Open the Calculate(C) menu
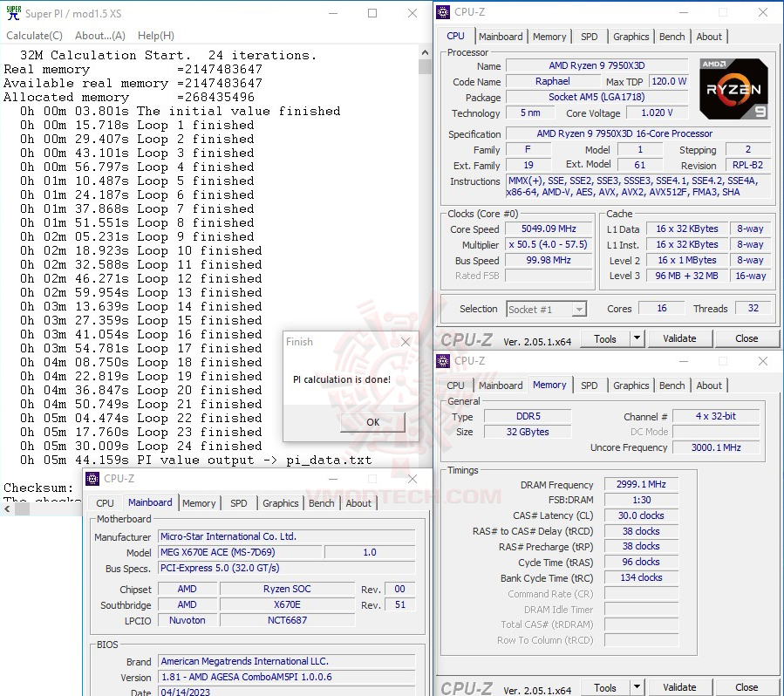 (x=35, y=36)
